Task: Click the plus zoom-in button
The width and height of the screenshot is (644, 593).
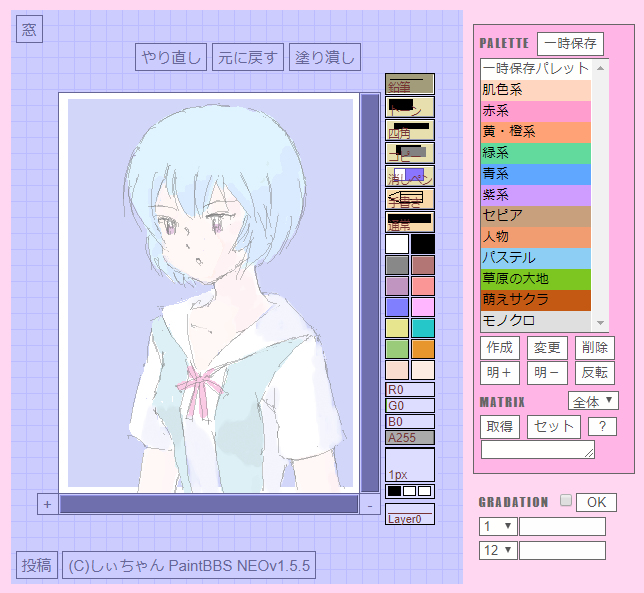Action: tap(48, 504)
